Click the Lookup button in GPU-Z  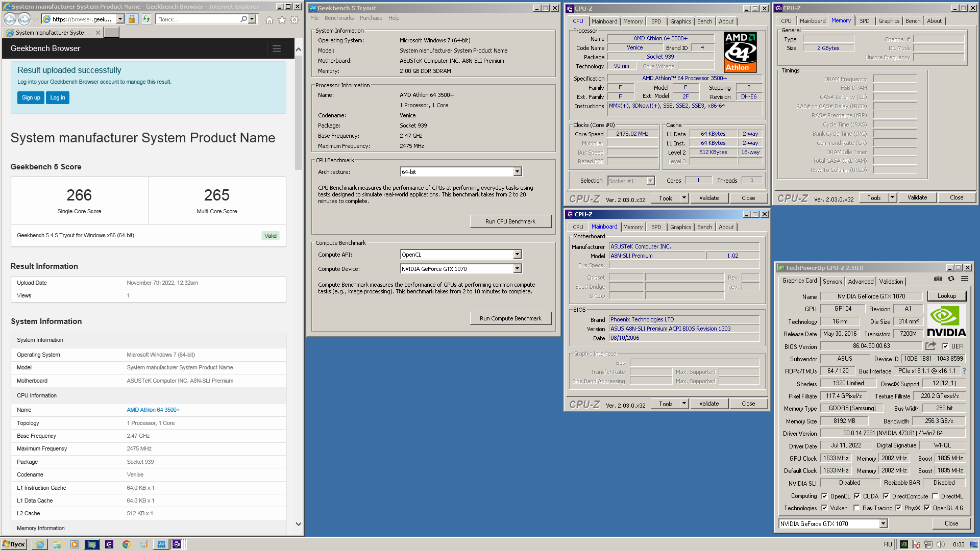(946, 296)
